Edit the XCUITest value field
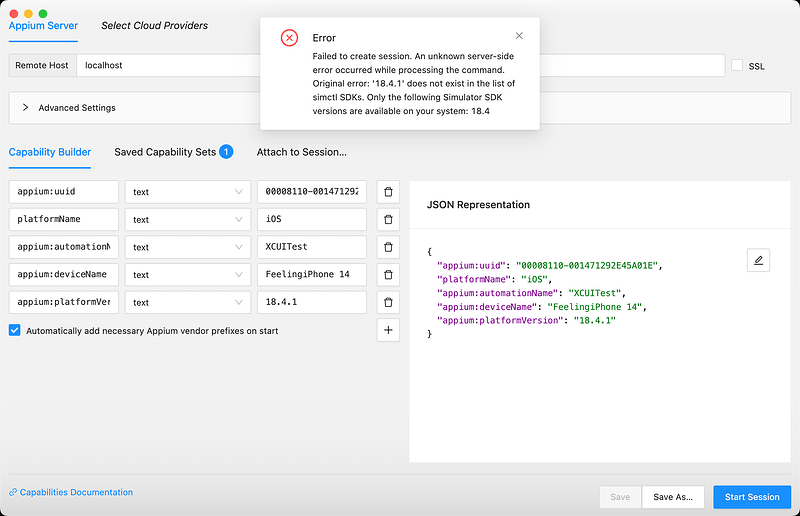The image size is (800, 516). tap(312, 247)
